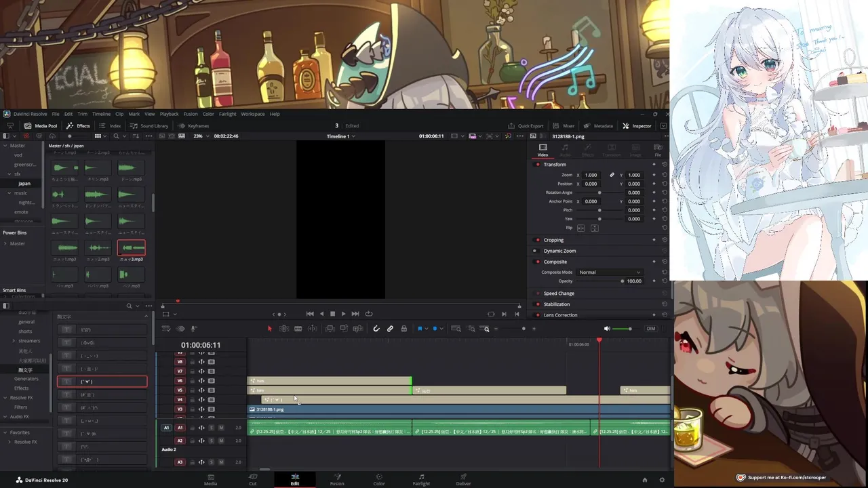Open the Composite Mode dropdown
This screenshot has height=488, width=868.
(x=609, y=272)
